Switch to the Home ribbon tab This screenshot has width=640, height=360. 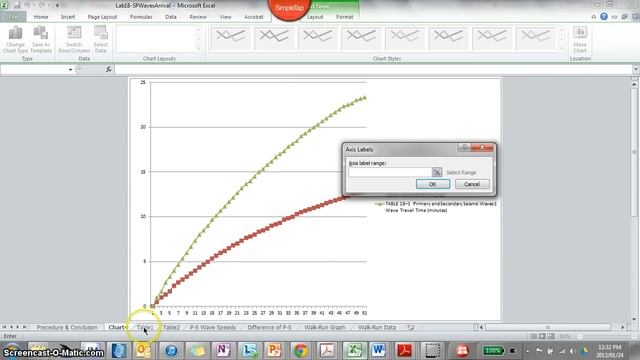tap(41, 17)
